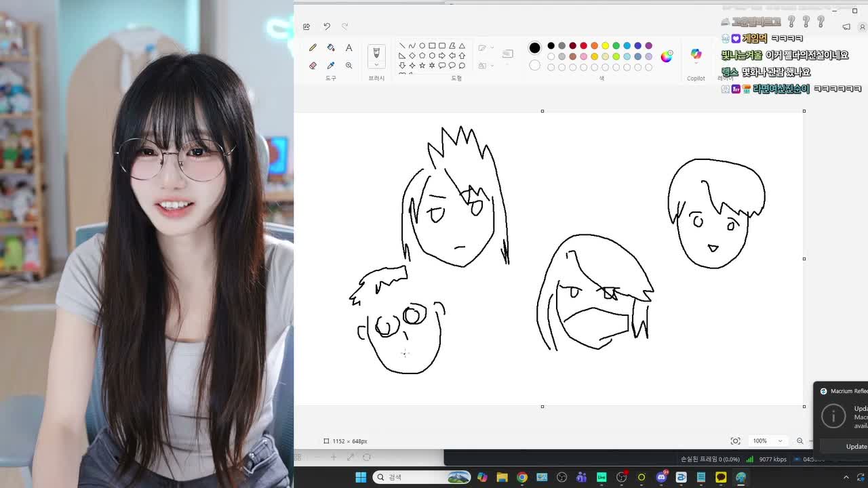Click the zoom out magnifier button
The image size is (868, 488).
[x=800, y=441]
